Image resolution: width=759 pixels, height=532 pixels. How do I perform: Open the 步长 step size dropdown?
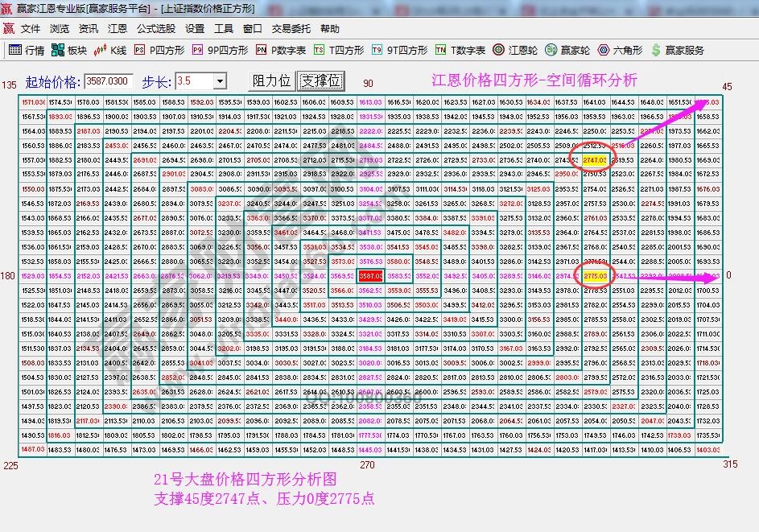[221, 80]
